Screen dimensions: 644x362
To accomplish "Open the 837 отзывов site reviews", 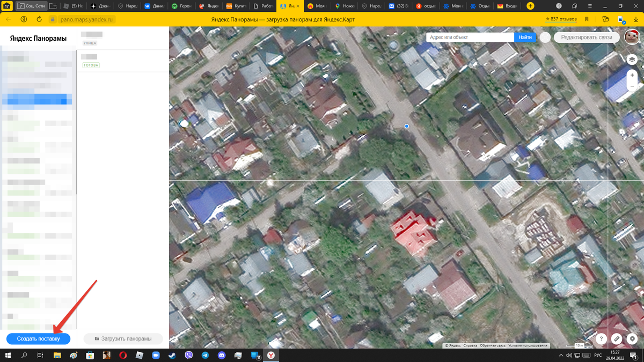I will (x=561, y=19).
